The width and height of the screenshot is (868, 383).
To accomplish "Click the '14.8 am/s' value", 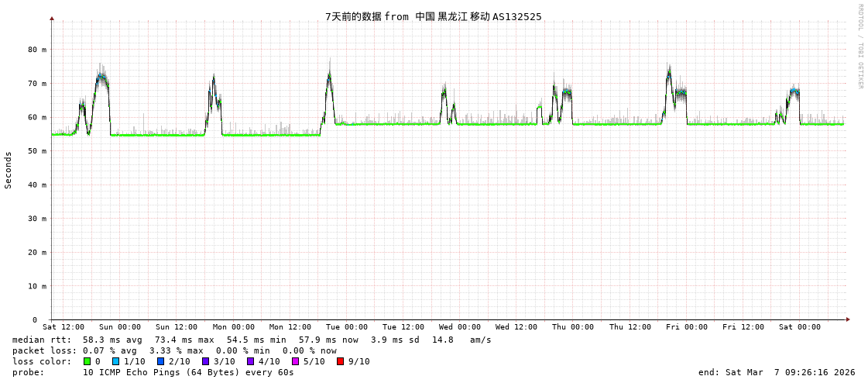I will (461, 340).
